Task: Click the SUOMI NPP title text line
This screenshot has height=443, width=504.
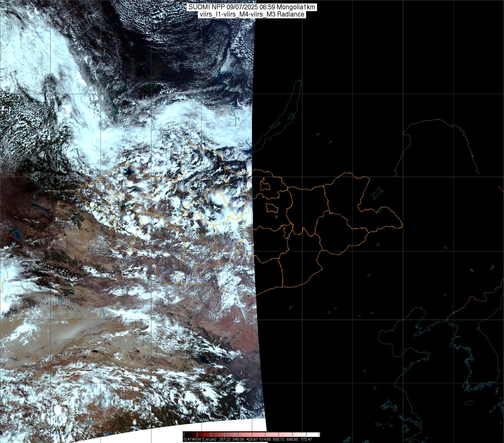Action: 252,7
